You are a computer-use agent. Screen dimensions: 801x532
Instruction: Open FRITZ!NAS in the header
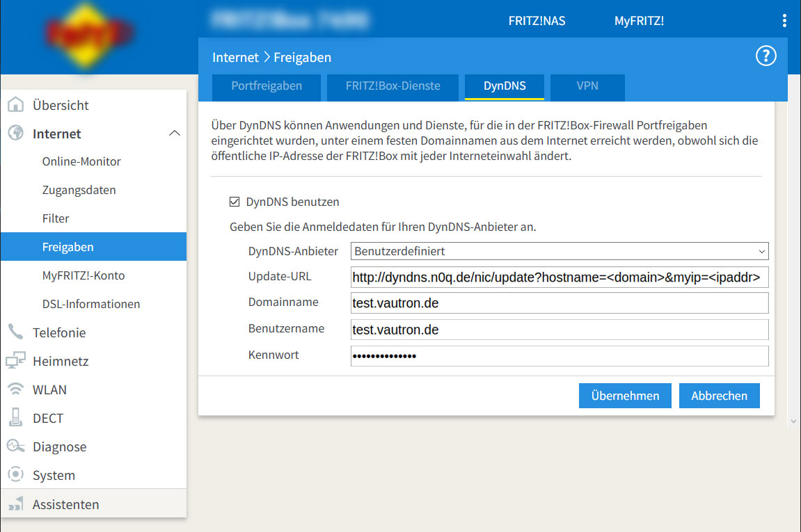coord(537,21)
